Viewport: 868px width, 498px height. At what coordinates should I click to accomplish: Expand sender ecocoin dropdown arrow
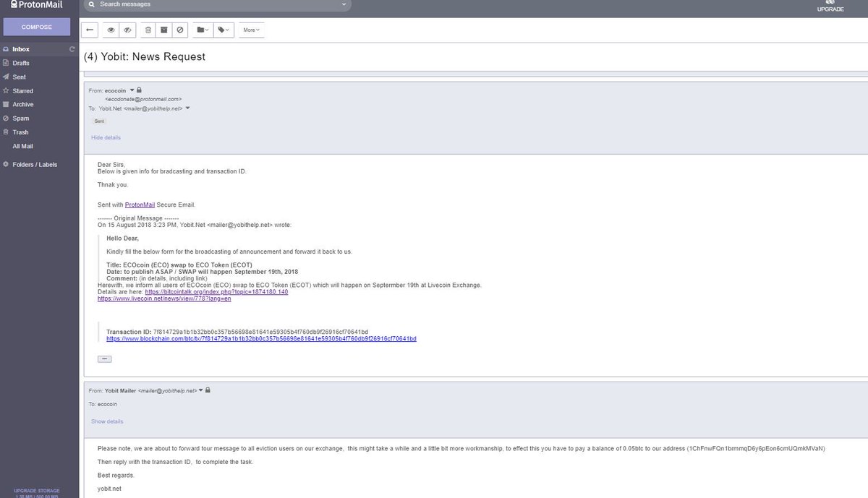click(x=132, y=90)
